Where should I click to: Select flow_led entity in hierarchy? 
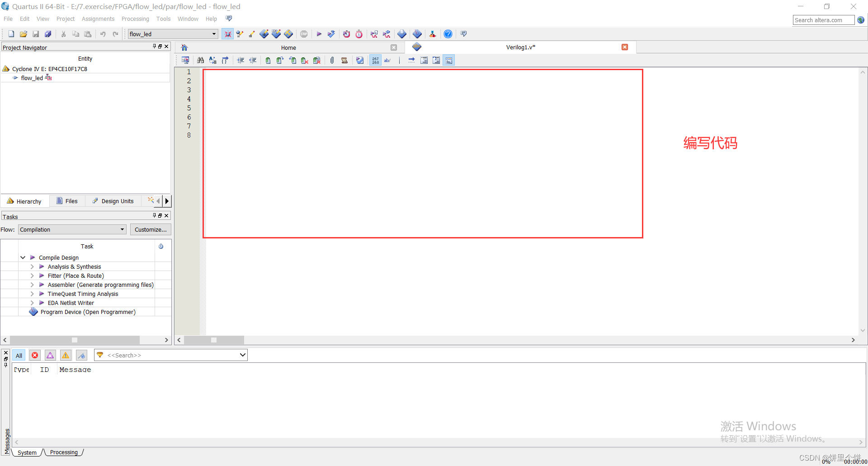(x=32, y=78)
